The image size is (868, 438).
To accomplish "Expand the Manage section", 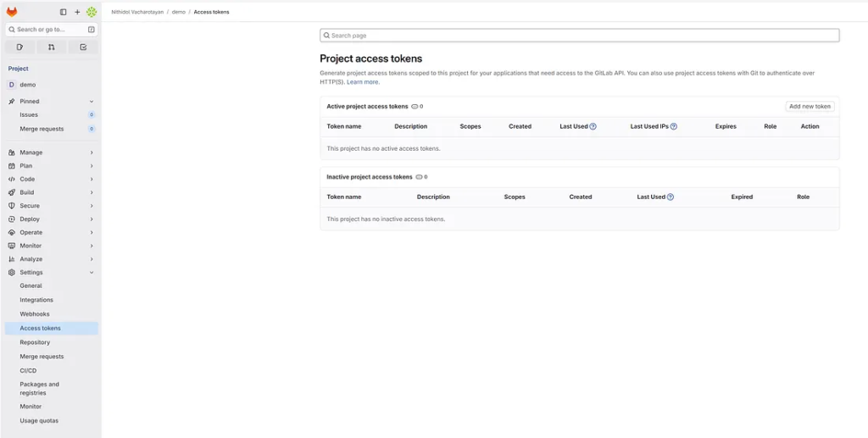I will [x=92, y=152].
